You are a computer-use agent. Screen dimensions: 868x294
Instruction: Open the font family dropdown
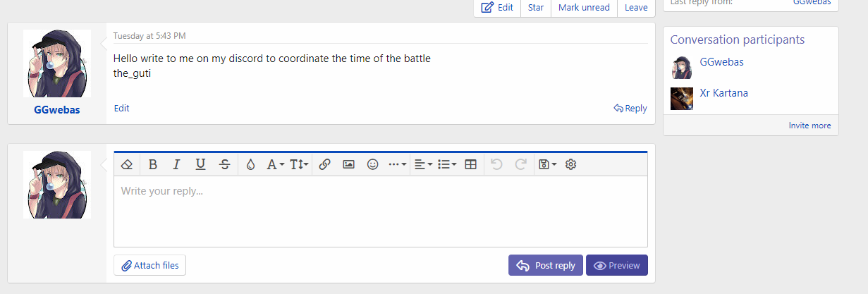(x=275, y=164)
